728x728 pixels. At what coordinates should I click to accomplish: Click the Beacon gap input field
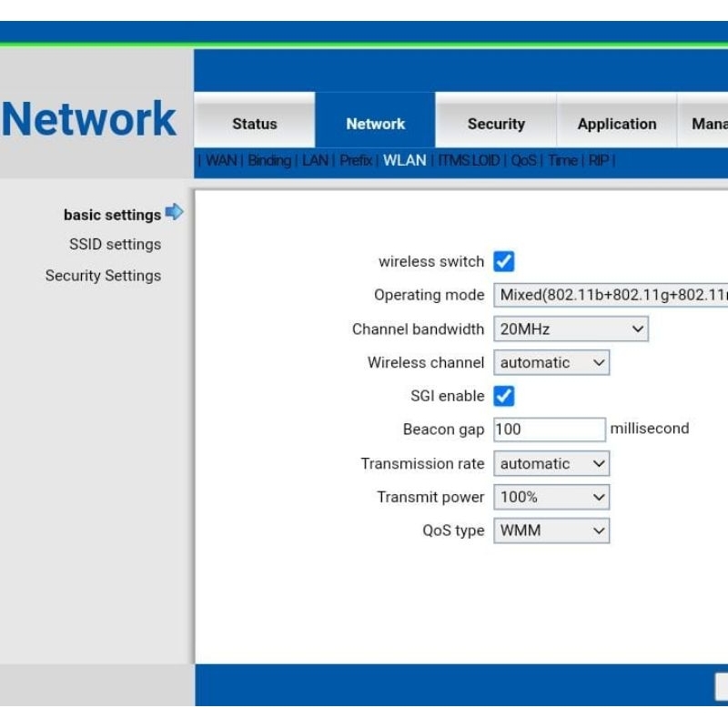(x=549, y=430)
